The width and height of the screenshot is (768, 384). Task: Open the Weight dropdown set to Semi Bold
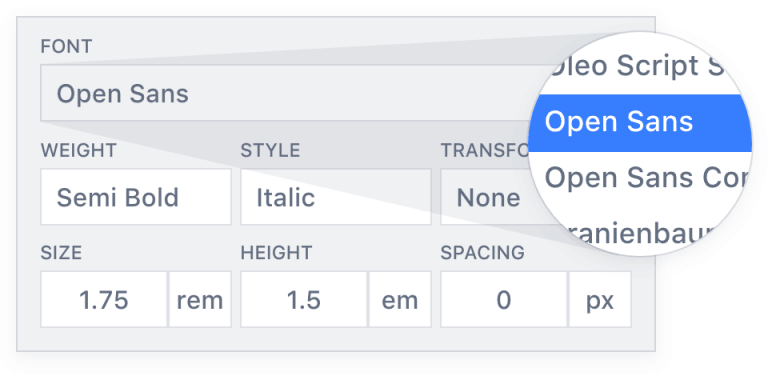click(x=136, y=197)
